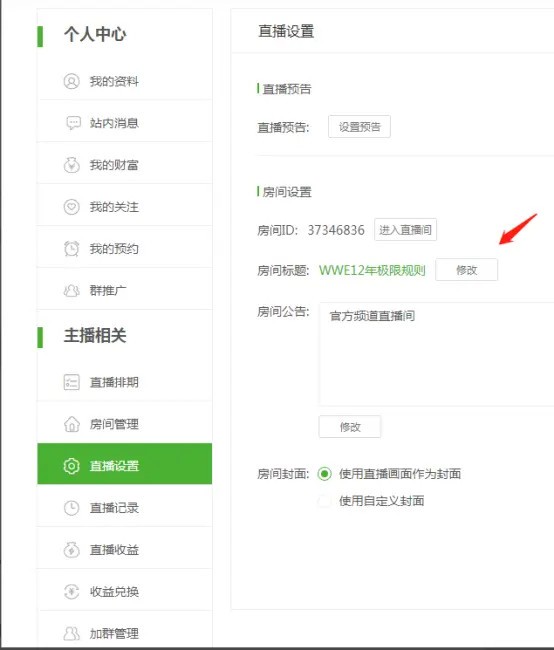
Task: Click inside the 房间公告 text area
Action: pos(436,354)
